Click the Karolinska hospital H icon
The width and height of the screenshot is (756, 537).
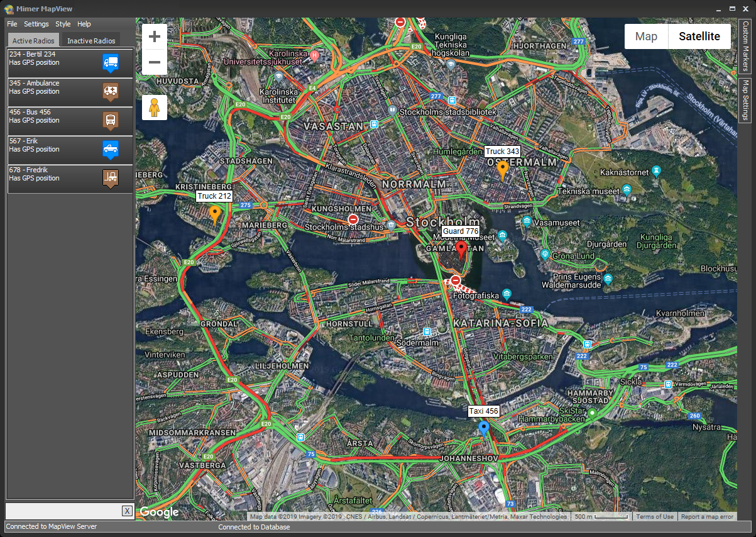(x=315, y=55)
